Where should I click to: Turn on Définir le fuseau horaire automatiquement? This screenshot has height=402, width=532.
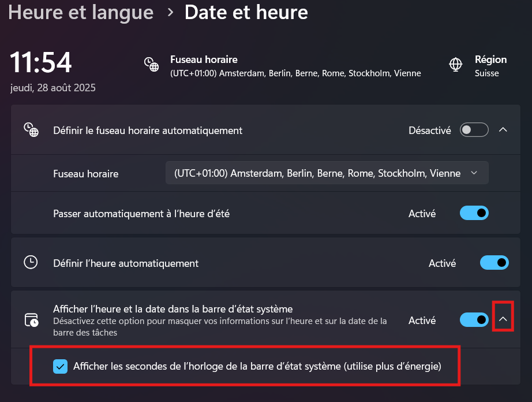[474, 130]
